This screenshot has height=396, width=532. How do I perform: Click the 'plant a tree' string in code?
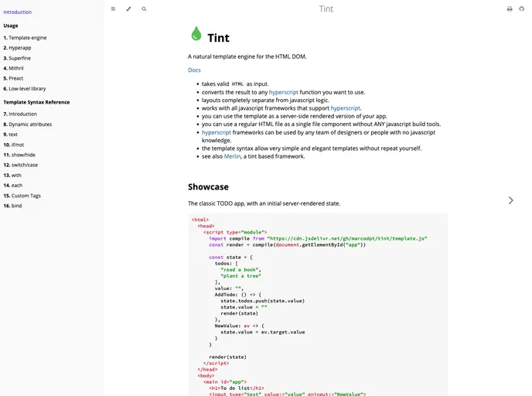pyautogui.click(x=241, y=276)
